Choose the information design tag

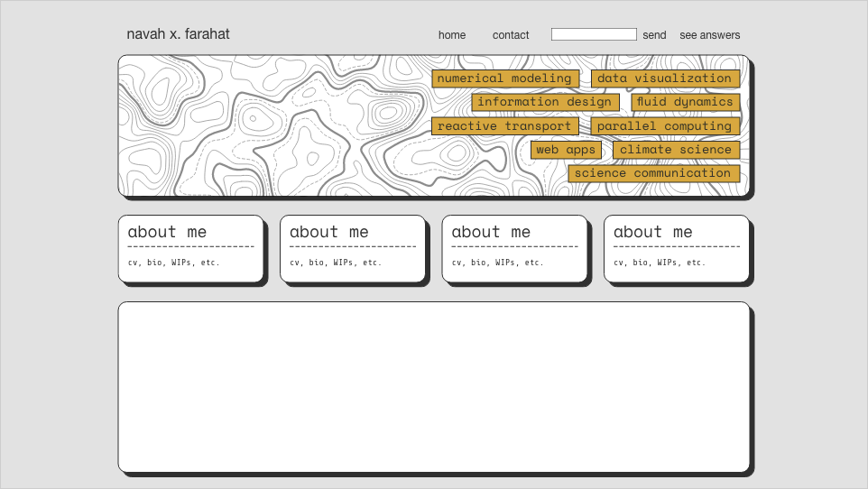point(544,102)
